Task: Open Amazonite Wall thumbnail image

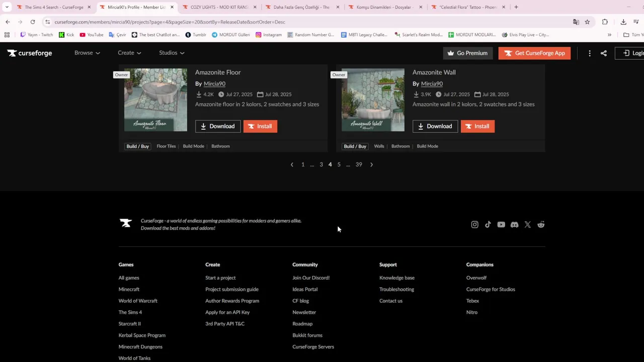Action: [373, 100]
